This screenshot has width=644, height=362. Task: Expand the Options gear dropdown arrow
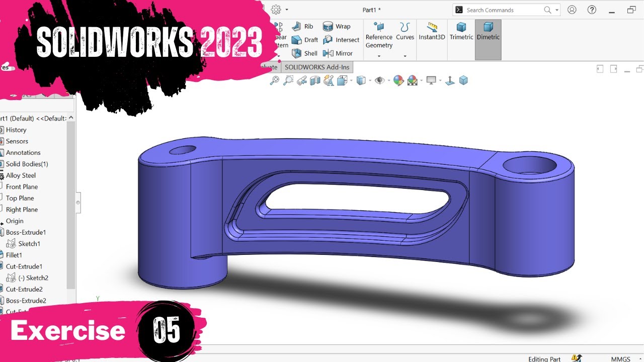[287, 10]
